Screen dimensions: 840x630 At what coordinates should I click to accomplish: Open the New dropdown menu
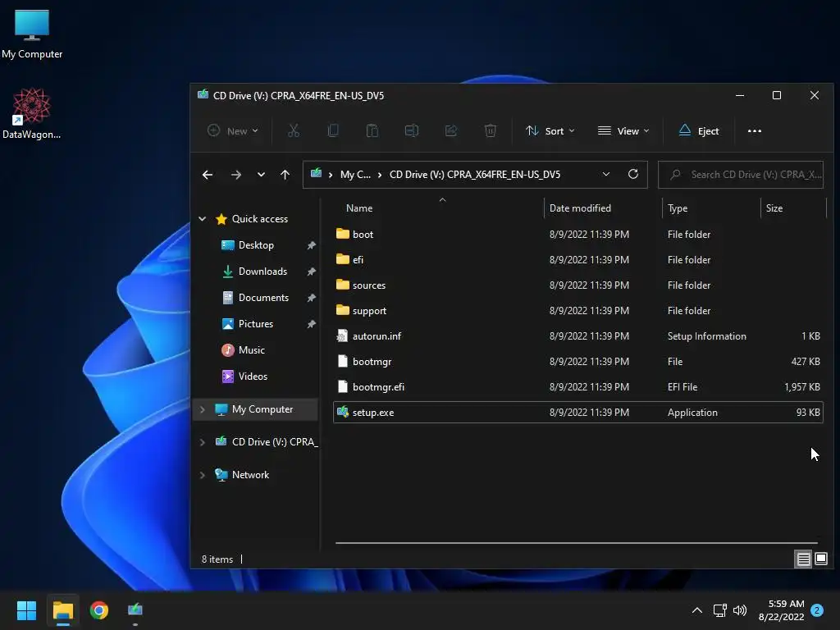232,130
